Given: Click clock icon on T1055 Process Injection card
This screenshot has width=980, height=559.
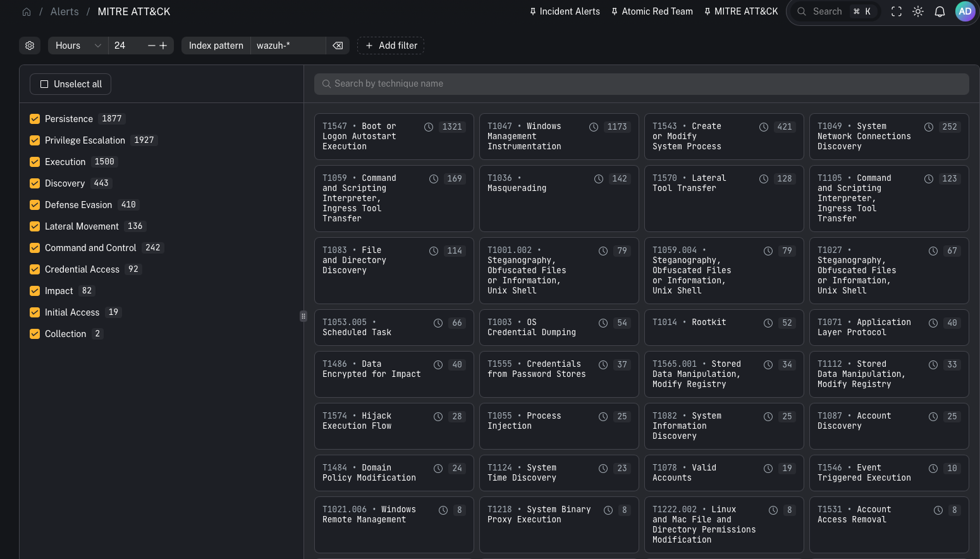Looking at the screenshot, I should tap(603, 417).
